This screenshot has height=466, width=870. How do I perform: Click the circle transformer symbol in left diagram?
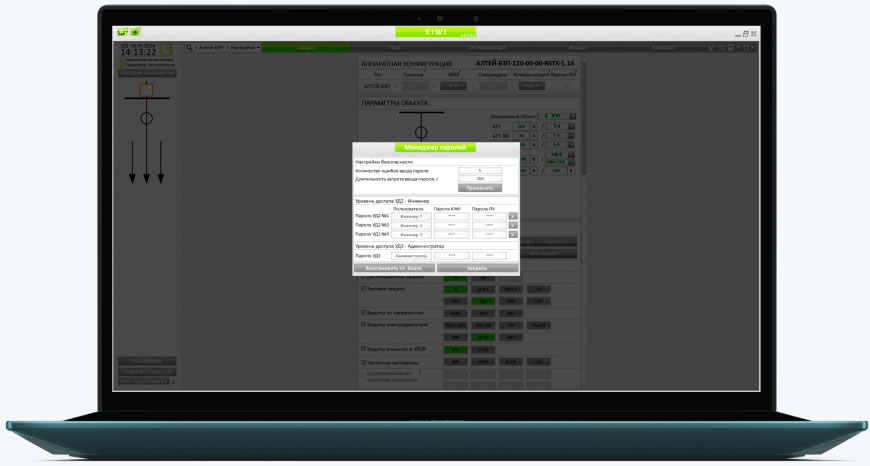(147, 118)
